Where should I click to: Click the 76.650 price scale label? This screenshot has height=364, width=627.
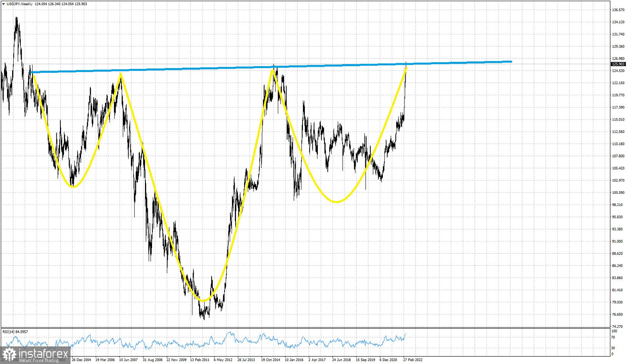coord(617,314)
